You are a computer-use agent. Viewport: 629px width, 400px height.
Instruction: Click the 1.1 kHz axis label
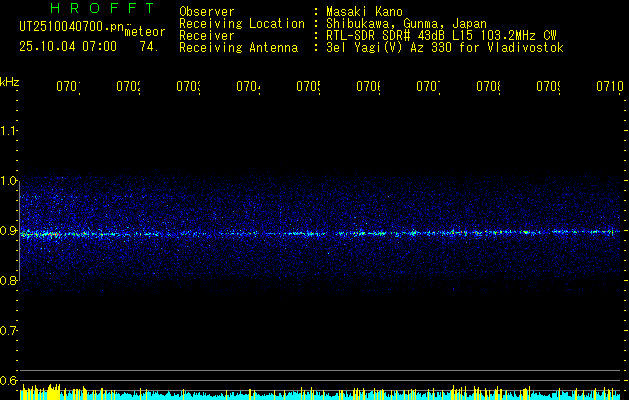pos(9,130)
